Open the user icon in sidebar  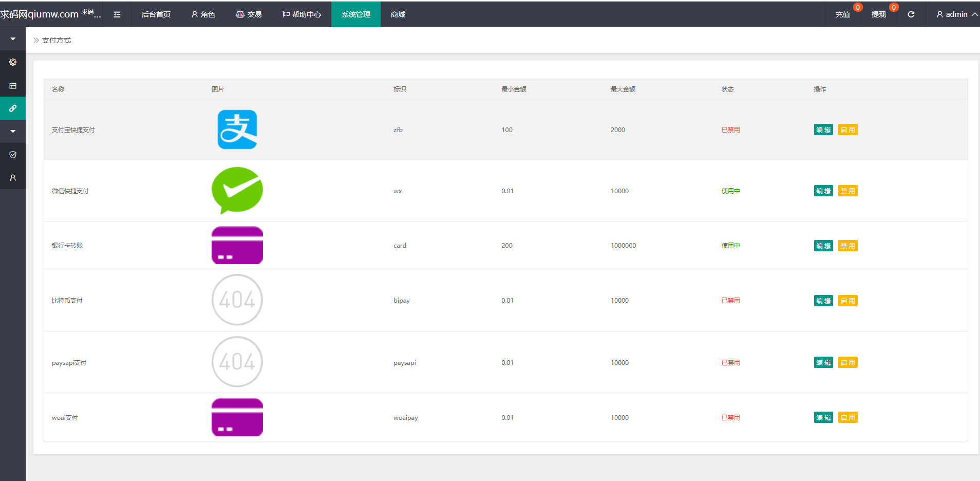13,178
